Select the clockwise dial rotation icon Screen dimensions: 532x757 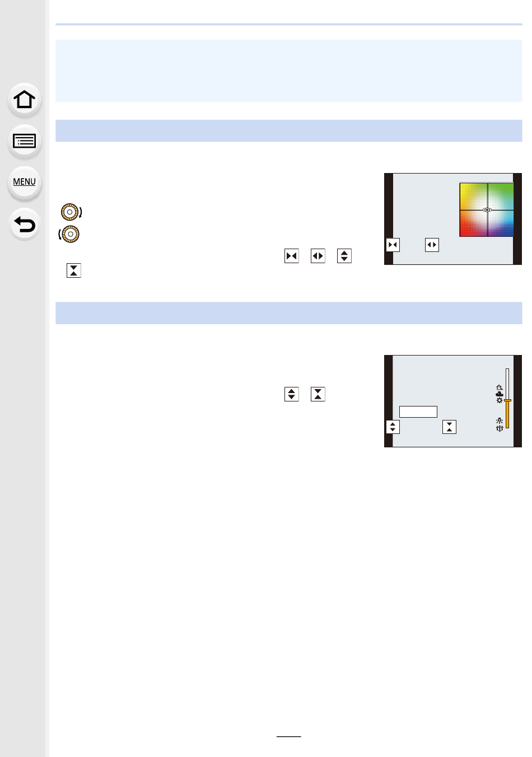(71, 212)
